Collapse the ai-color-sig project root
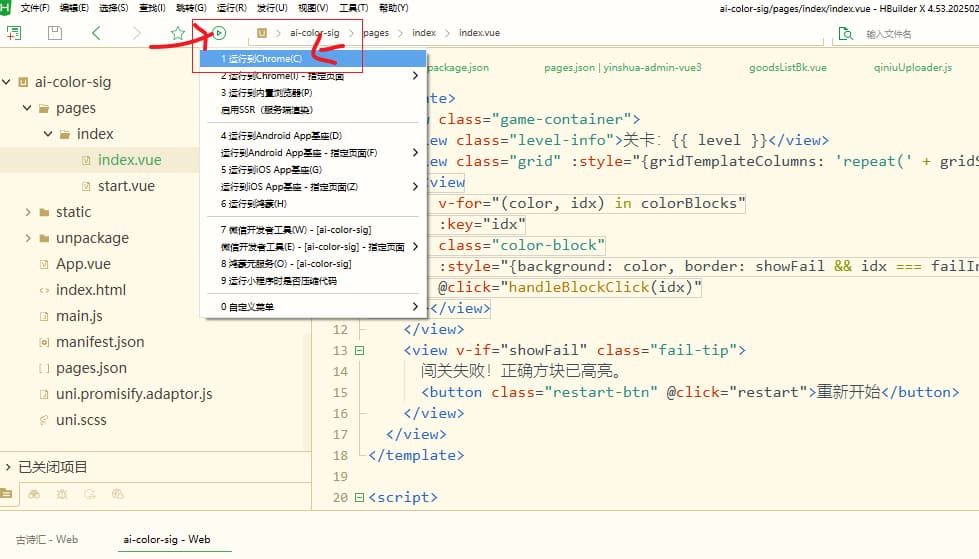Image resolution: width=979 pixels, height=559 pixels. (x=7, y=82)
